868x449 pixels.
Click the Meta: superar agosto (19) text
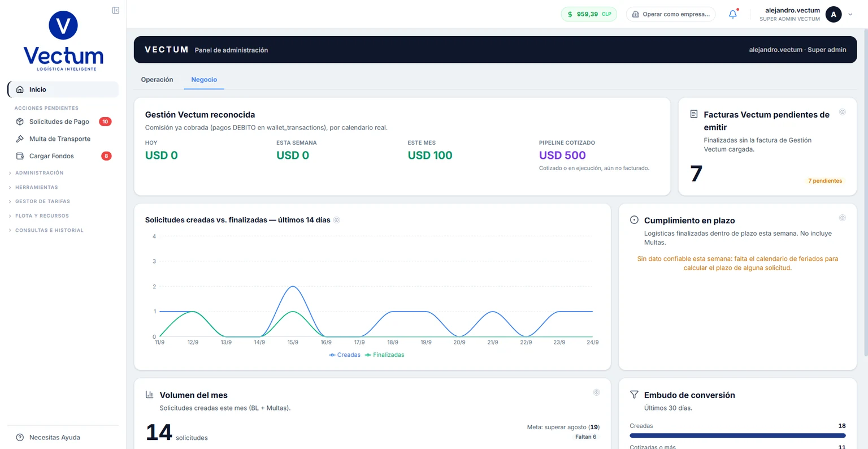coord(563,427)
